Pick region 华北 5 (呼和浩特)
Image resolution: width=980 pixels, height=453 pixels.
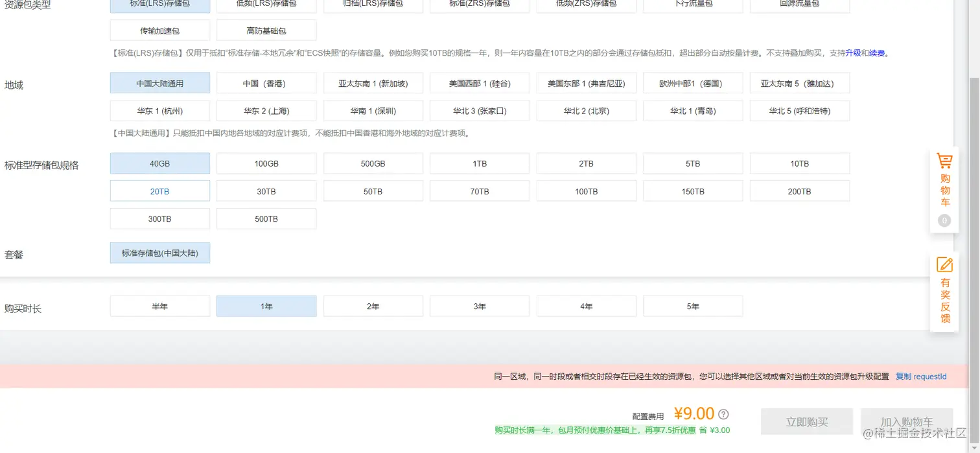800,111
